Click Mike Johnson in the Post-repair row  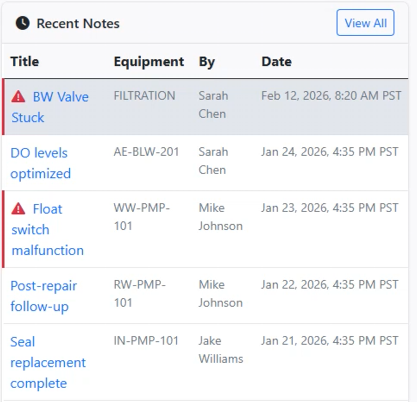point(221,293)
